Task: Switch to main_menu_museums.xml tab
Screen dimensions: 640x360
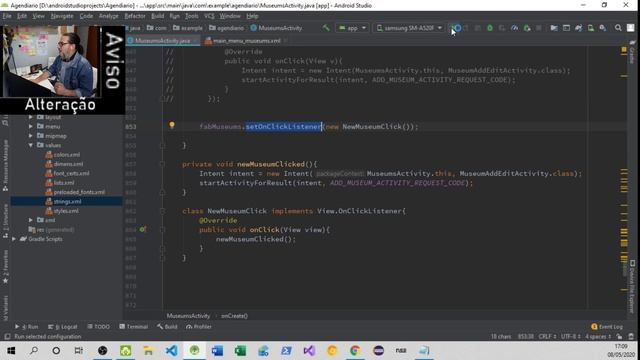Action: tap(246, 41)
